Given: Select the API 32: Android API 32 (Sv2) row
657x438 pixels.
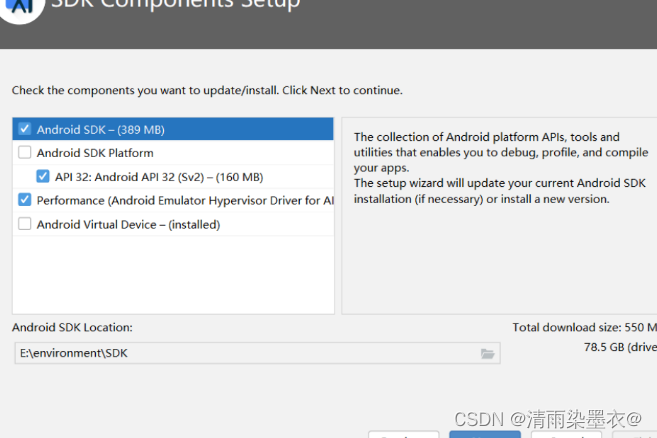Looking at the screenshot, I should [173, 177].
